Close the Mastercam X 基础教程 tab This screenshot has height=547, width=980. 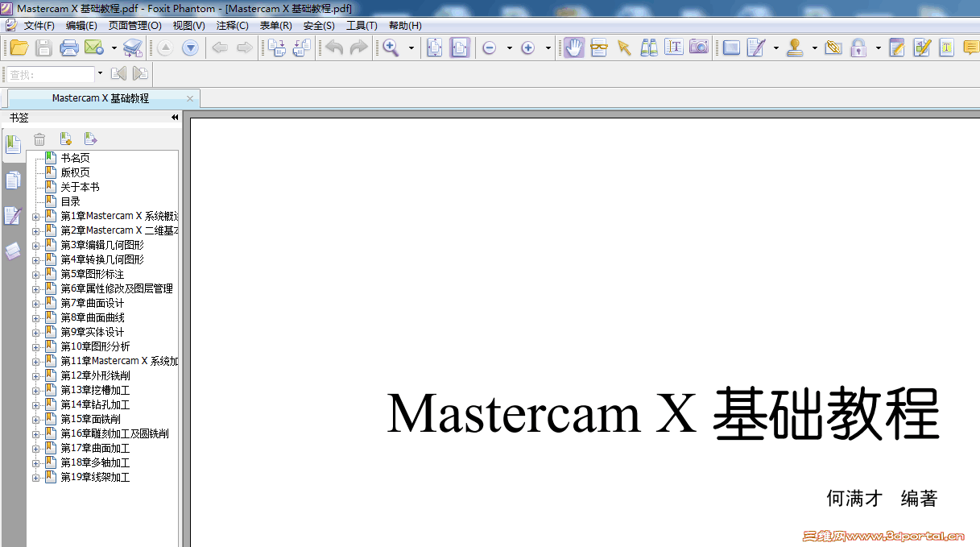coord(190,98)
